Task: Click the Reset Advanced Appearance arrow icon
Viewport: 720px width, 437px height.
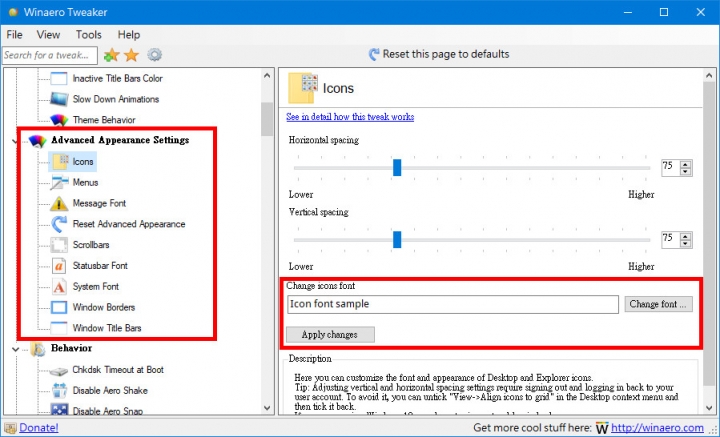Action: [x=59, y=224]
